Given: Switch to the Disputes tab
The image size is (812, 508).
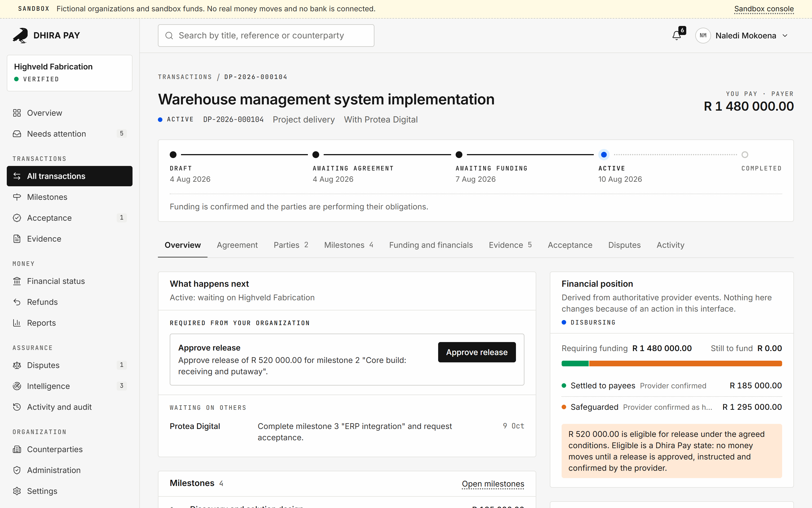Looking at the screenshot, I should (624, 245).
